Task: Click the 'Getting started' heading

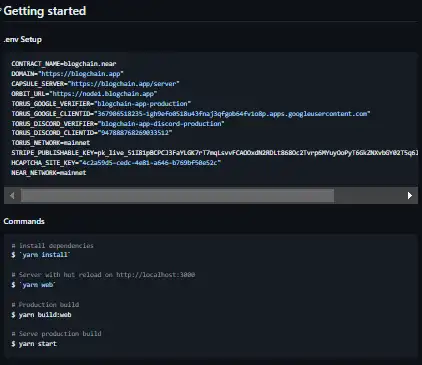Action: (45, 11)
